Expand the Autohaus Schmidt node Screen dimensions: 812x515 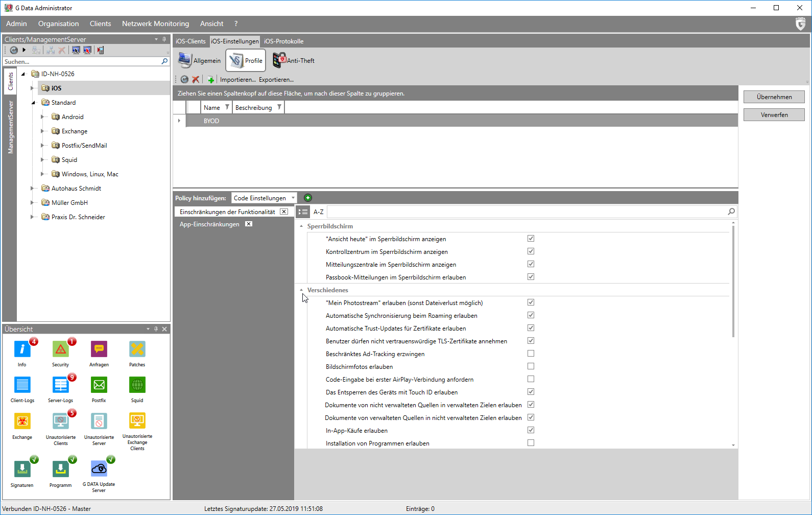33,189
